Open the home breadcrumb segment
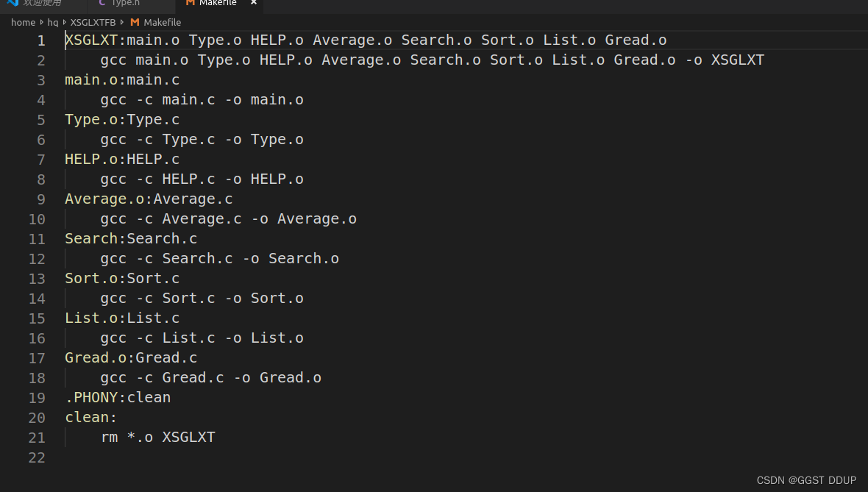The image size is (868, 492). click(x=24, y=22)
